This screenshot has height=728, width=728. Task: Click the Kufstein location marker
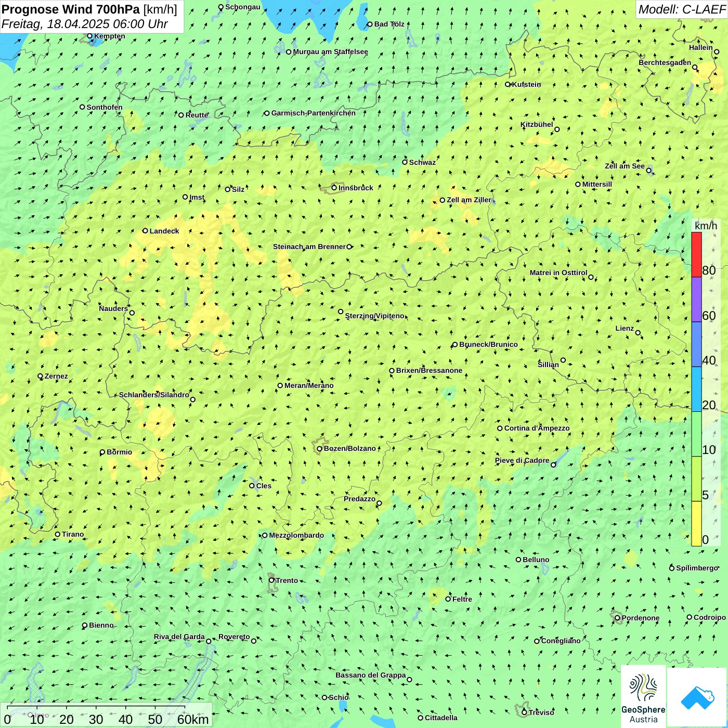[x=508, y=84]
